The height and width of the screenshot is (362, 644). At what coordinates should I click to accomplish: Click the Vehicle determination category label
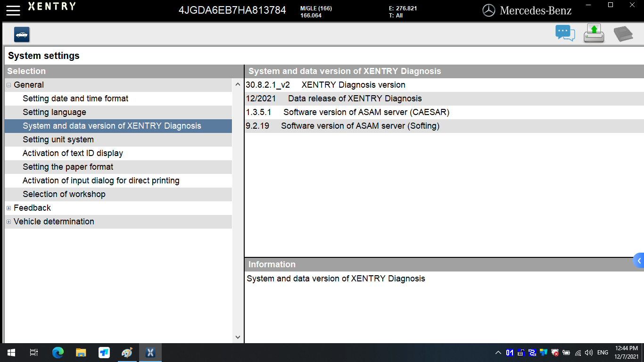point(54,222)
